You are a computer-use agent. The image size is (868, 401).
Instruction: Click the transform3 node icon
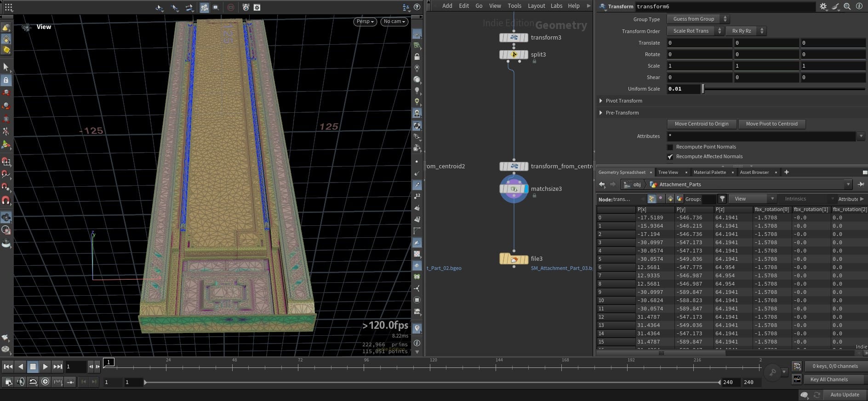pyautogui.click(x=514, y=38)
